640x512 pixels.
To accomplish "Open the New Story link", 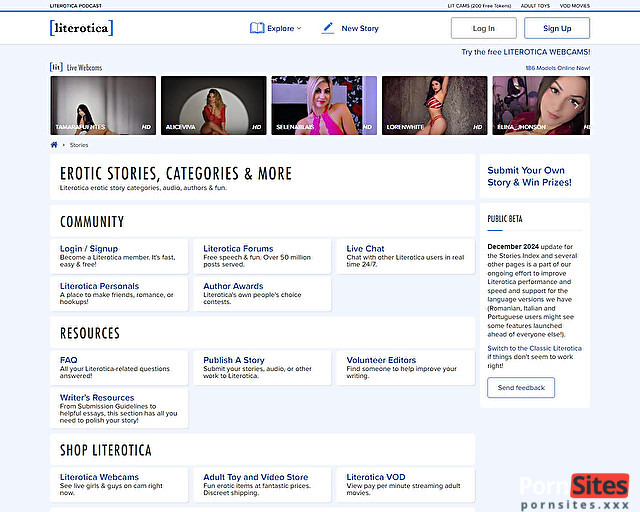I will 360,29.
